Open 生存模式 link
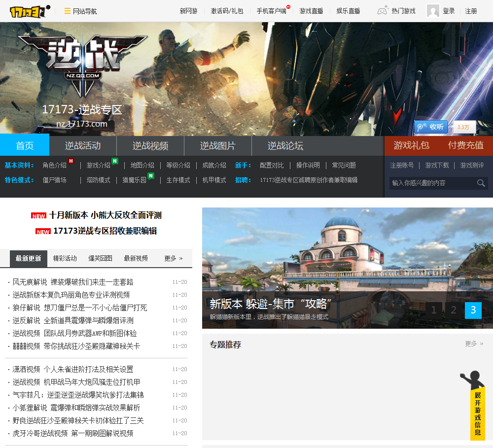The height and width of the screenshot is (448, 493). [x=178, y=180]
